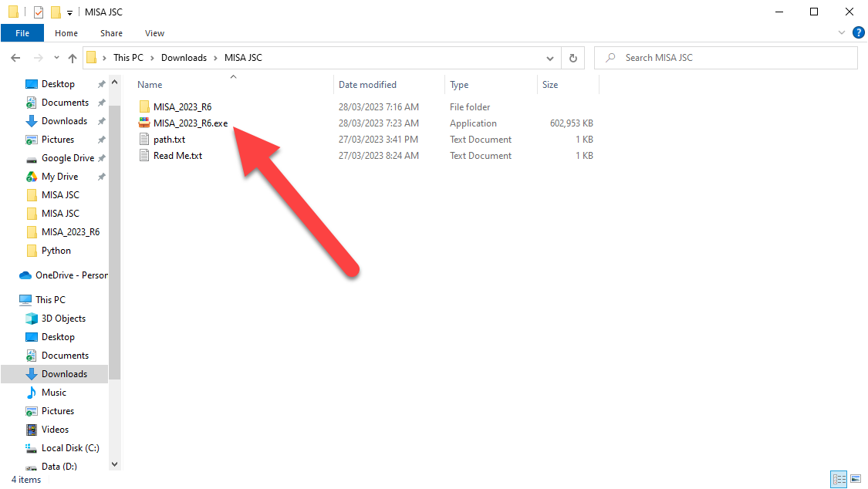Expand the address bar history dropdown

point(549,58)
